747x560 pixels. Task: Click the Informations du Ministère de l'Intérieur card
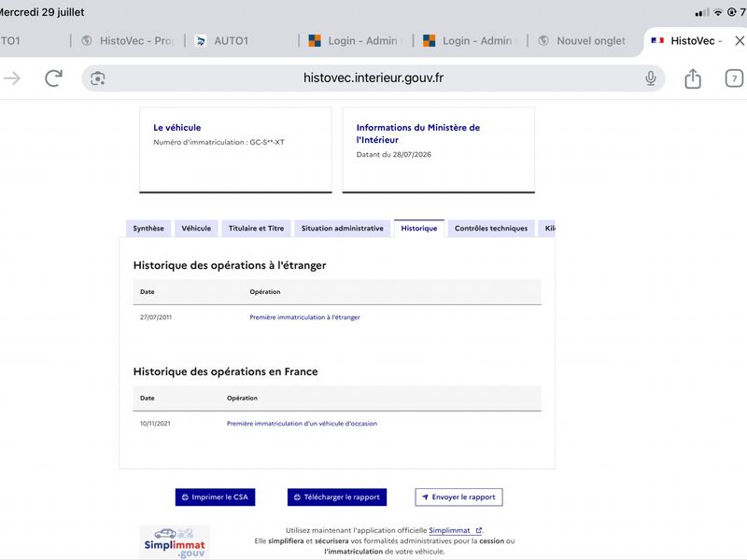439,150
